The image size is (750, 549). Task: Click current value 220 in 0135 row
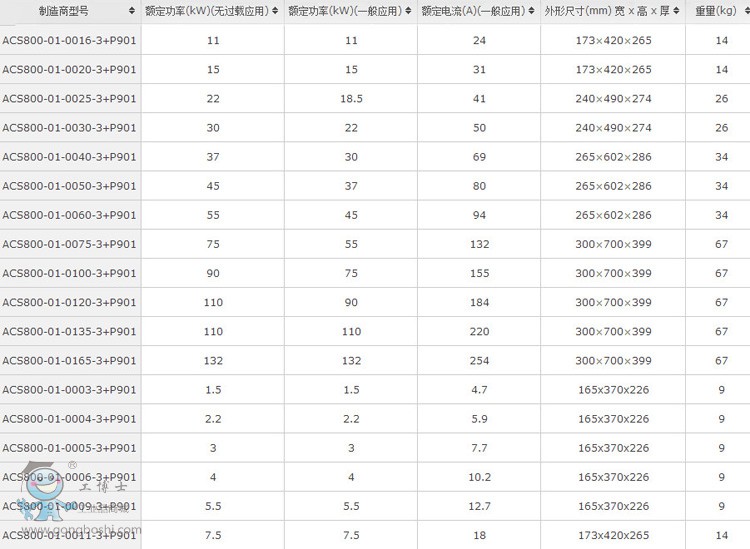click(x=479, y=332)
